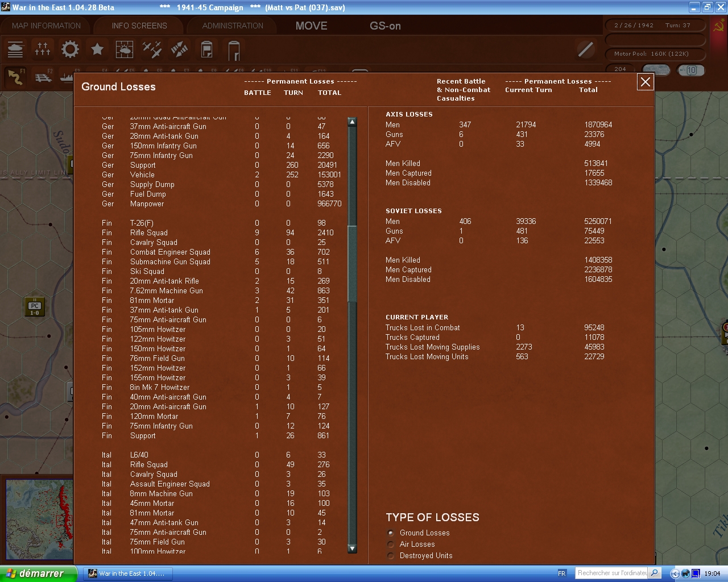Click the star victory screen icon

click(x=97, y=49)
